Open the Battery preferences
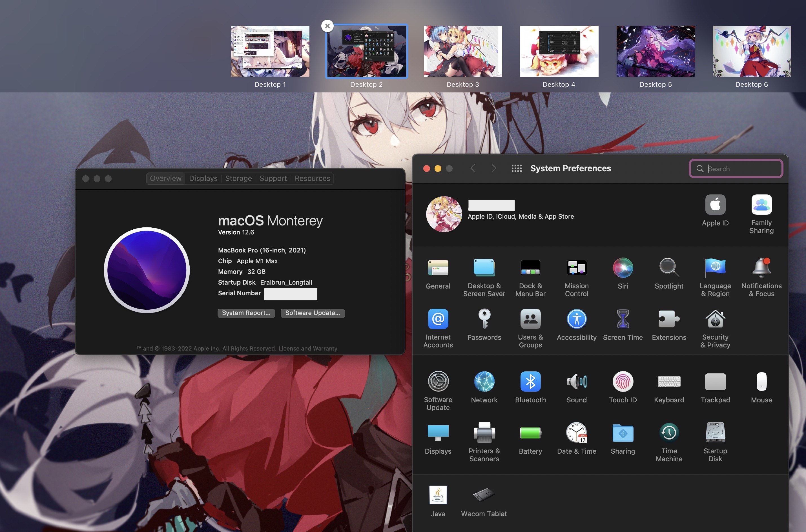Image resolution: width=806 pixels, height=532 pixels. 530,433
